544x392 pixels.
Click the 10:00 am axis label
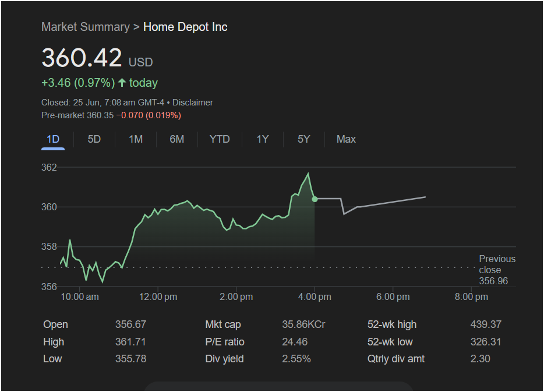79,297
